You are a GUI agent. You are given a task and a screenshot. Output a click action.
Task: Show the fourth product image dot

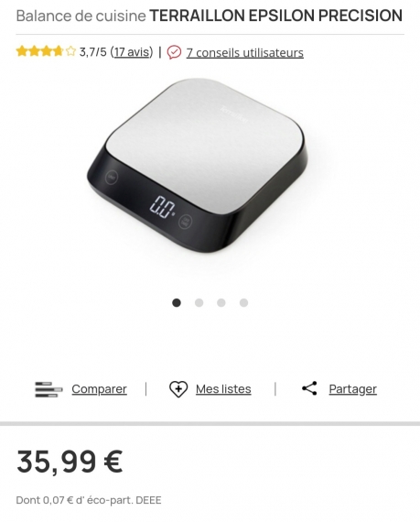[243, 302]
